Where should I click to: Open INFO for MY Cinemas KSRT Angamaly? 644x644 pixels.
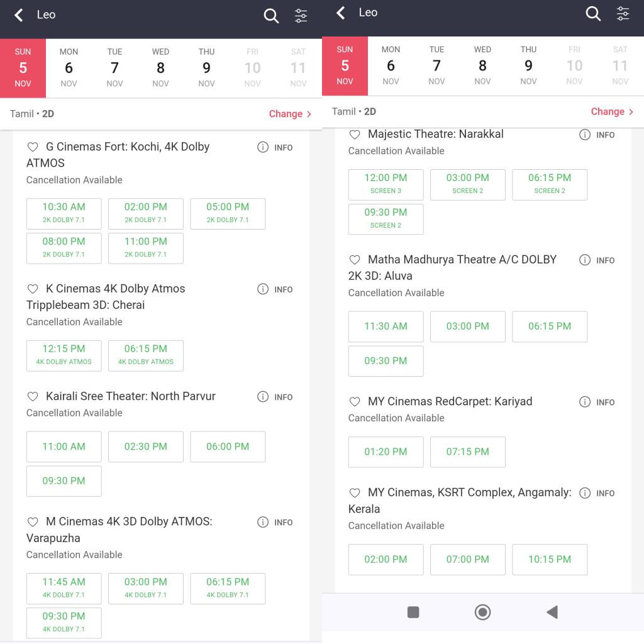[597, 493]
